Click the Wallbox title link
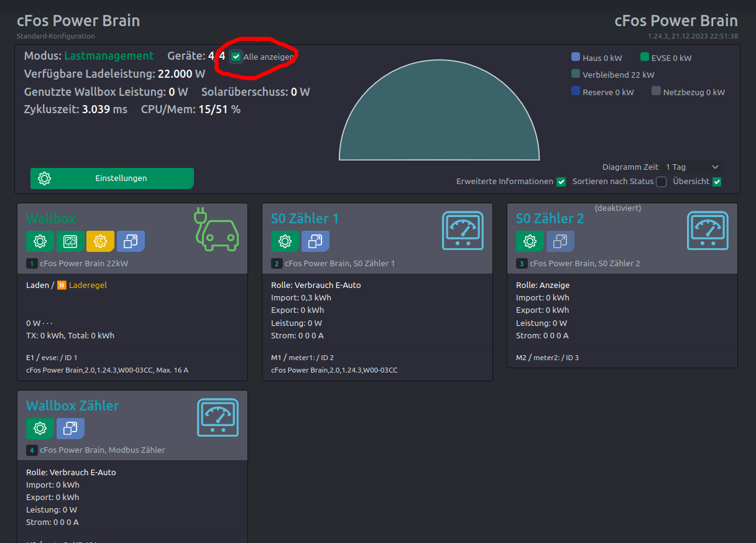The image size is (756, 543). (x=51, y=218)
